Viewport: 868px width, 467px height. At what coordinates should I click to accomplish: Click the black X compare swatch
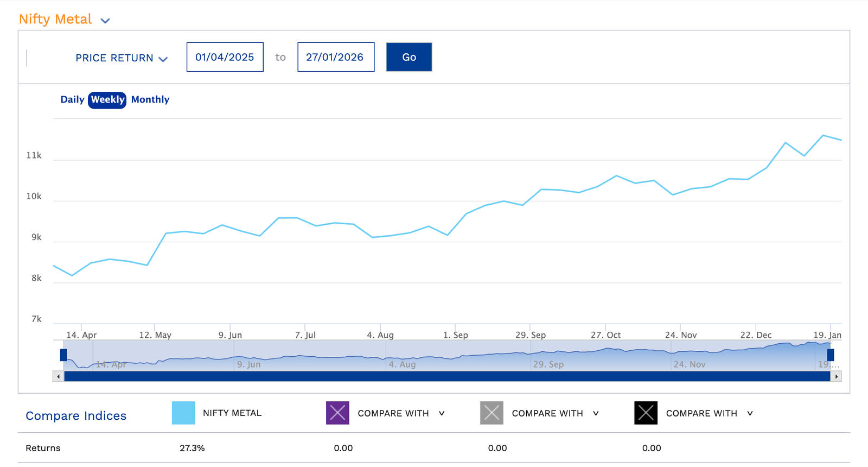tap(646, 413)
